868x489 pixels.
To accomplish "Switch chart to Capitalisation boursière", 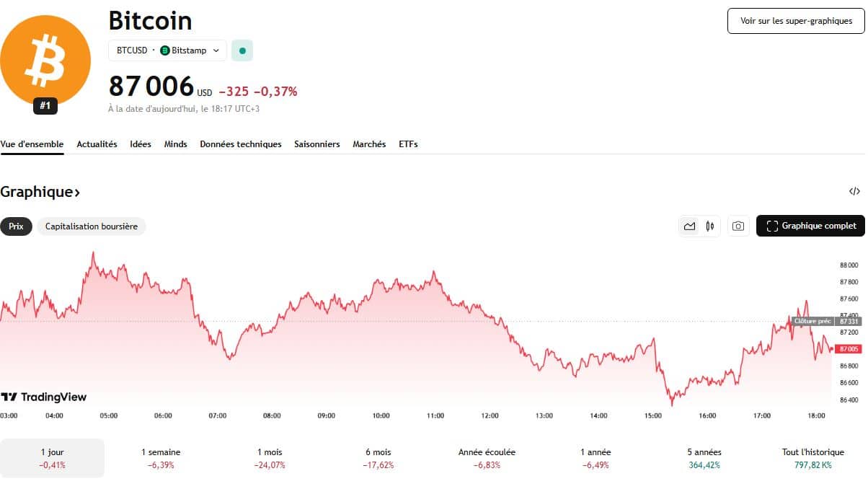I will (92, 226).
